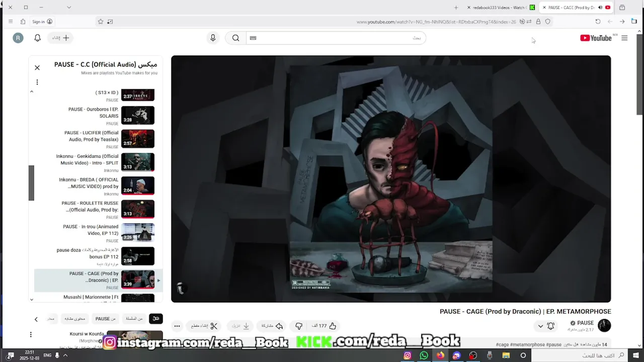Select the 'من PAUSE' filter chip

(105, 319)
